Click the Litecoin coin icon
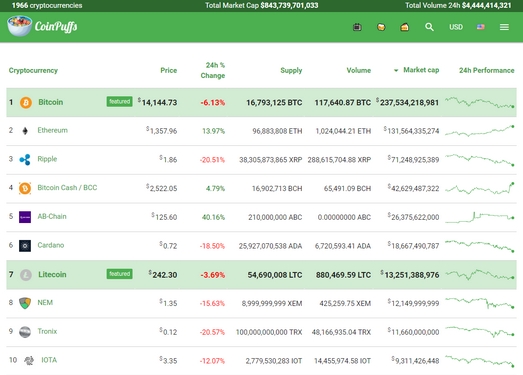523x375 pixels. [26, 275]
